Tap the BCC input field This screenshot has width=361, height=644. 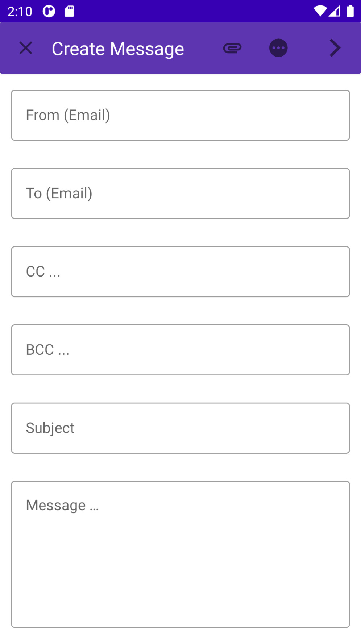(180, 350)
